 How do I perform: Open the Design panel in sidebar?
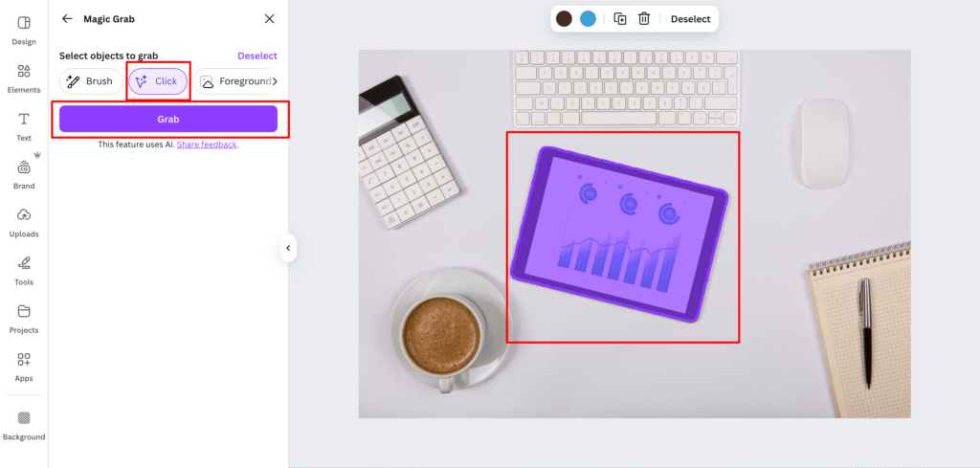click(x=24, y=29)
